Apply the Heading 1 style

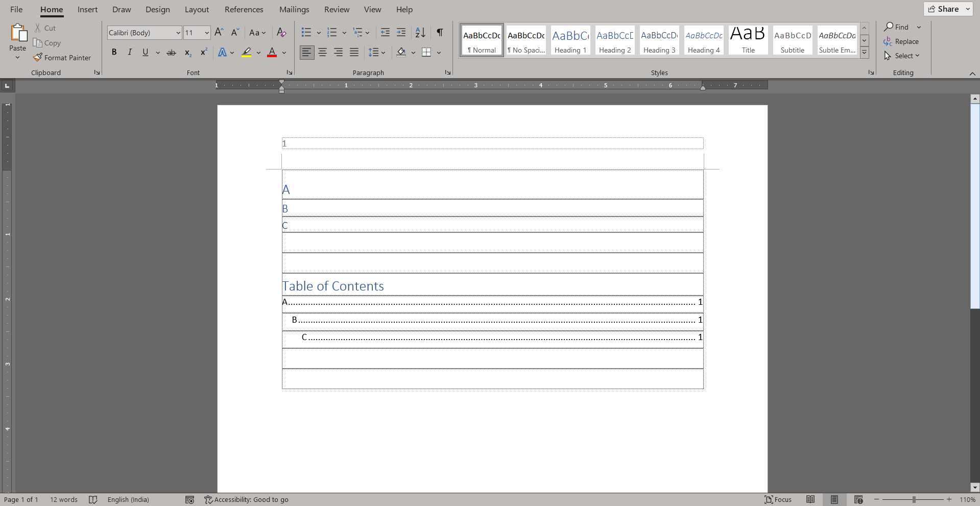(x=570, y=40)
